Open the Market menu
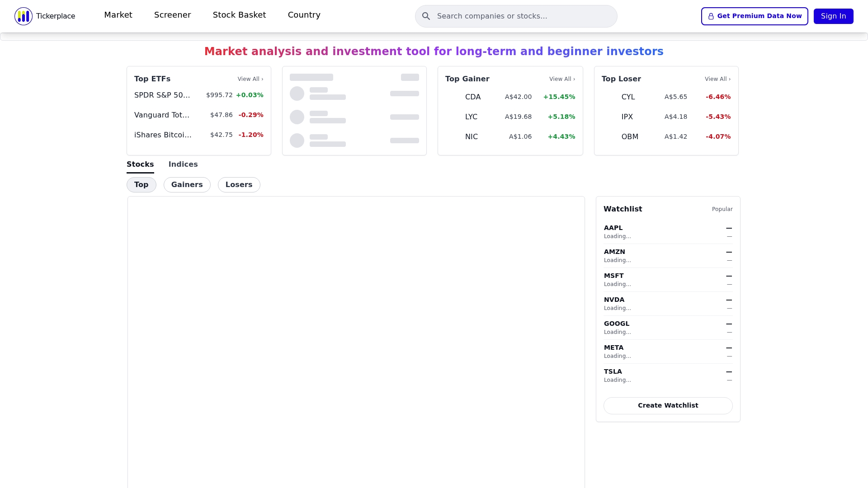Viewport: 868px width, 488px height. tap(118, 15)
